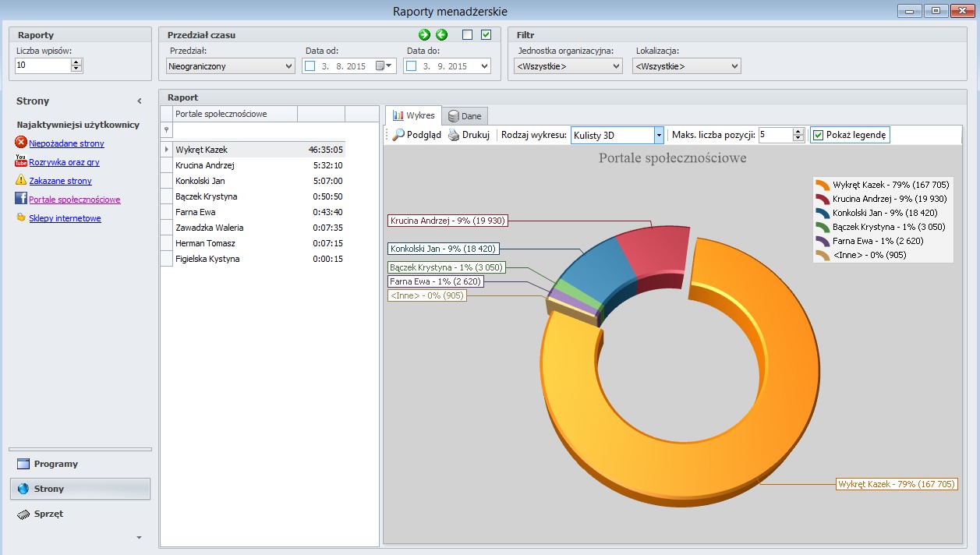Expand the navigation overflow arrow below Sprzęt
Screen dimensions: 980x555
140,537
